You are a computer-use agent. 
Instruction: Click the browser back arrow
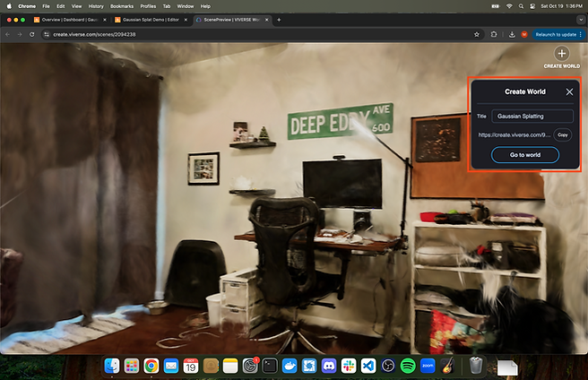tap(8, 34)
